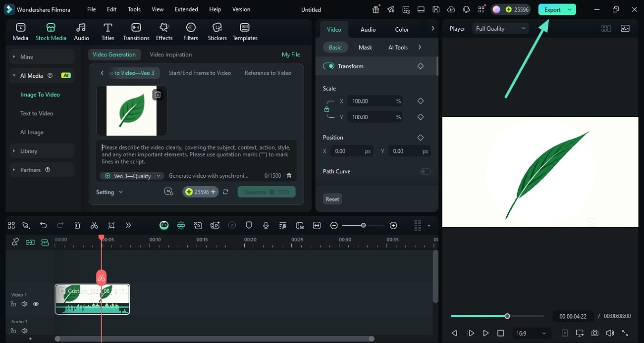644x343 pixels.
Task: Switch to the Color properties tab
Action: [x=402, y=29]
